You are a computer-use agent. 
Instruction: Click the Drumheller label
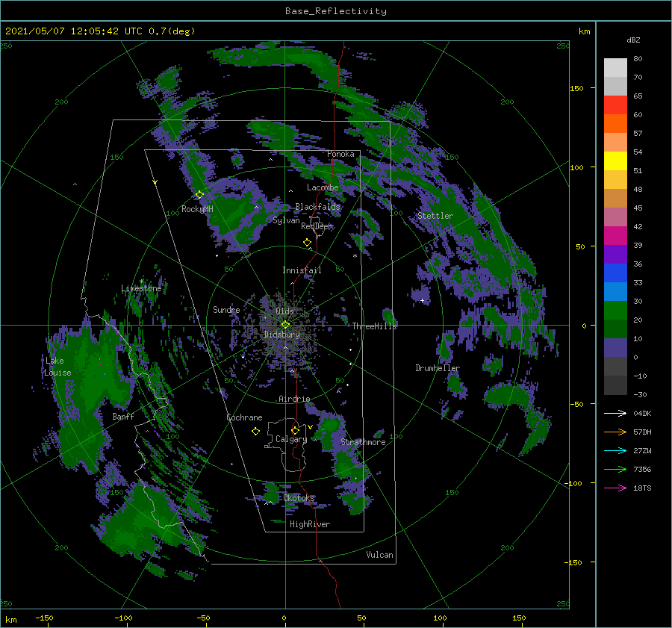(438, 368)
